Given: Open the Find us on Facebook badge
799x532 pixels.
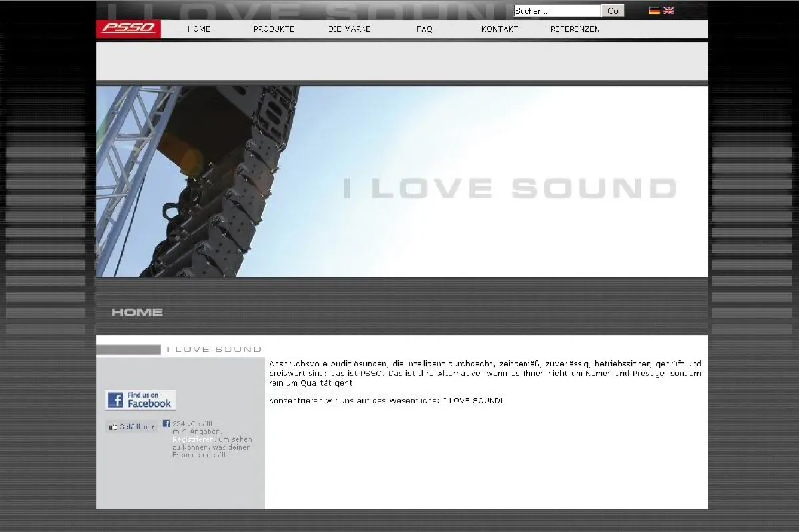Looking at the screenshot, I should tap(140, 400).
